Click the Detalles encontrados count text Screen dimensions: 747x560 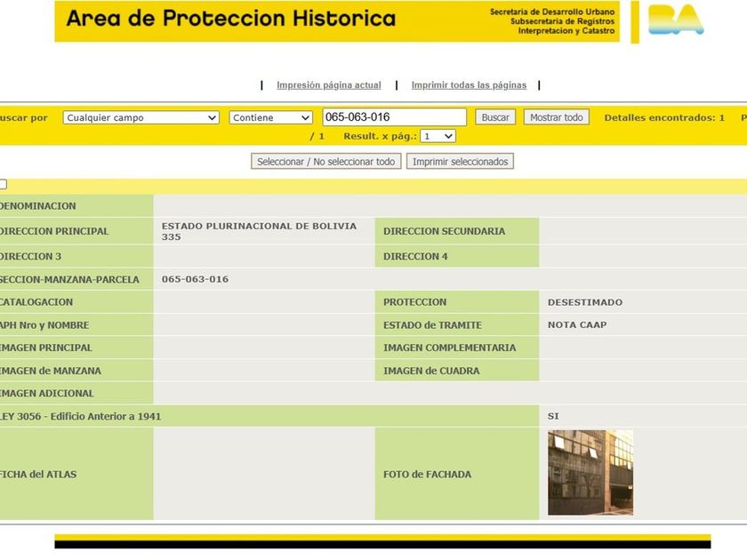click(663, 117)
